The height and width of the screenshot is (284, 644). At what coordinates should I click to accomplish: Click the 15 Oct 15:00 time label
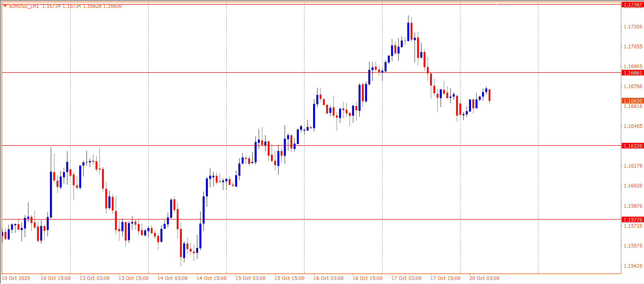[x=290, y=278]
